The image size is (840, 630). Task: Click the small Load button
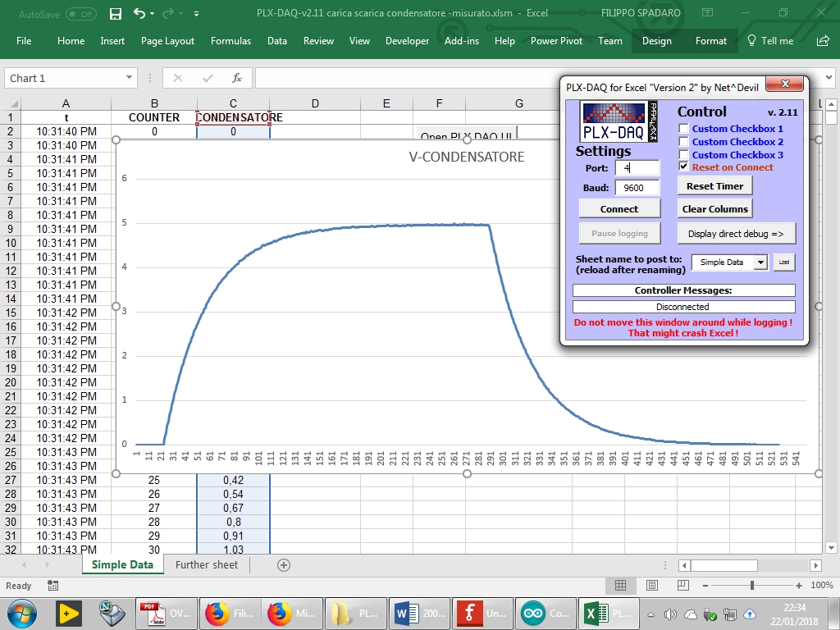click(x=783, y=262)
